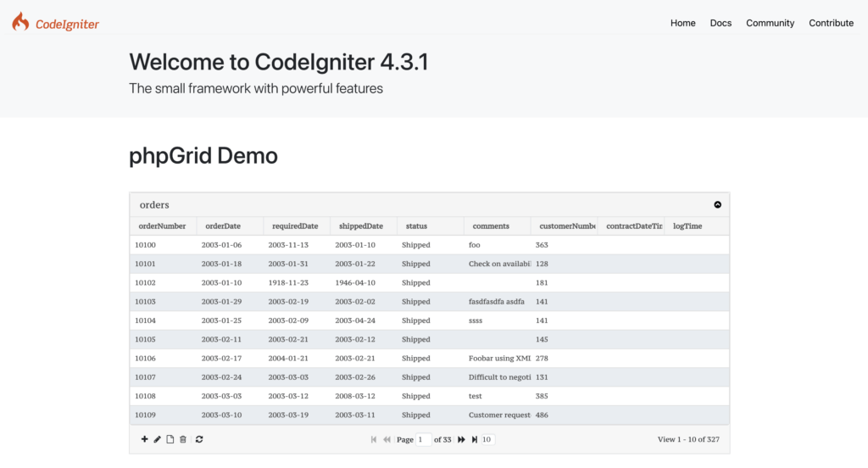868x468 pixels.
Task: Click the 'fasdfasdfa asdfa' comment cell
Action: [x=497, y=301]
